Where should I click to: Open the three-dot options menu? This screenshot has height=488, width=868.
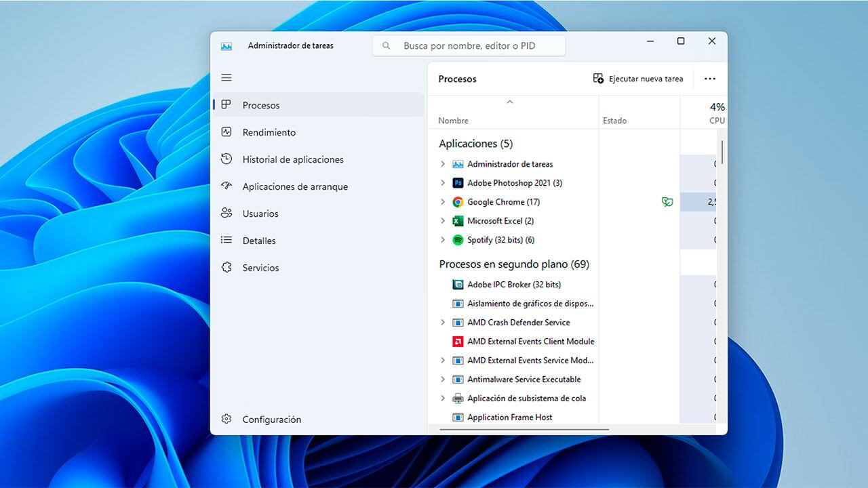click(x=709, y=78)
